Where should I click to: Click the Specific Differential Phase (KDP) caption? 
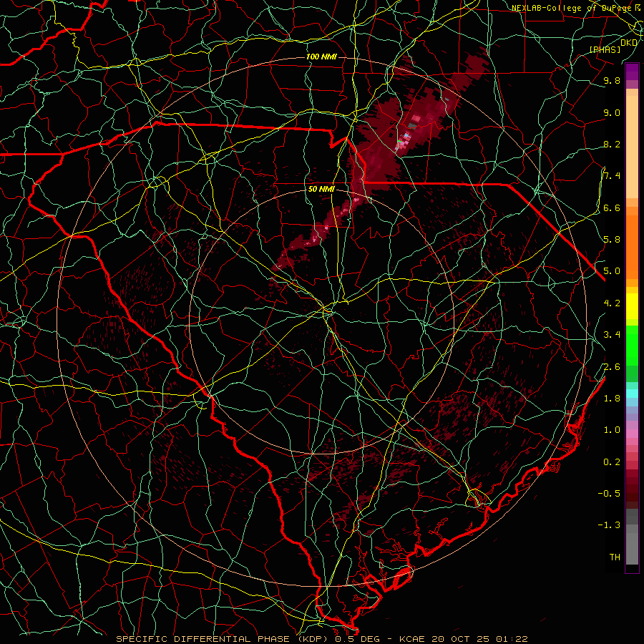(224, 639)
